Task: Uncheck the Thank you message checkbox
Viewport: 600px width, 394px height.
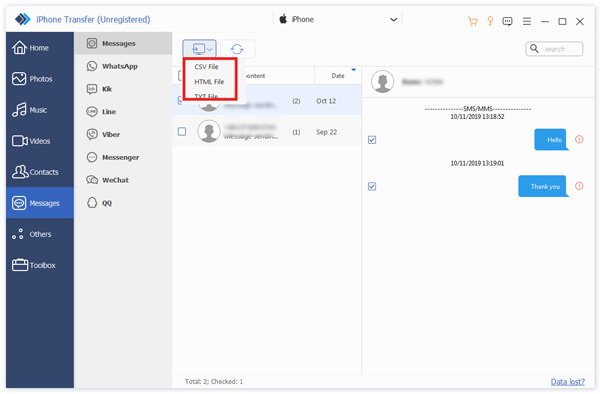Action: tap(372, 186)
